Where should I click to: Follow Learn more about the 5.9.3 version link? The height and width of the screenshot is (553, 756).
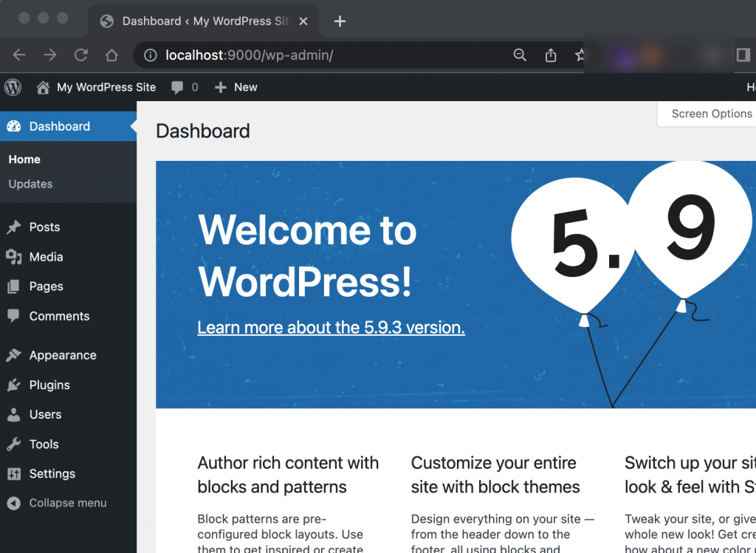[x=331, y=327]
